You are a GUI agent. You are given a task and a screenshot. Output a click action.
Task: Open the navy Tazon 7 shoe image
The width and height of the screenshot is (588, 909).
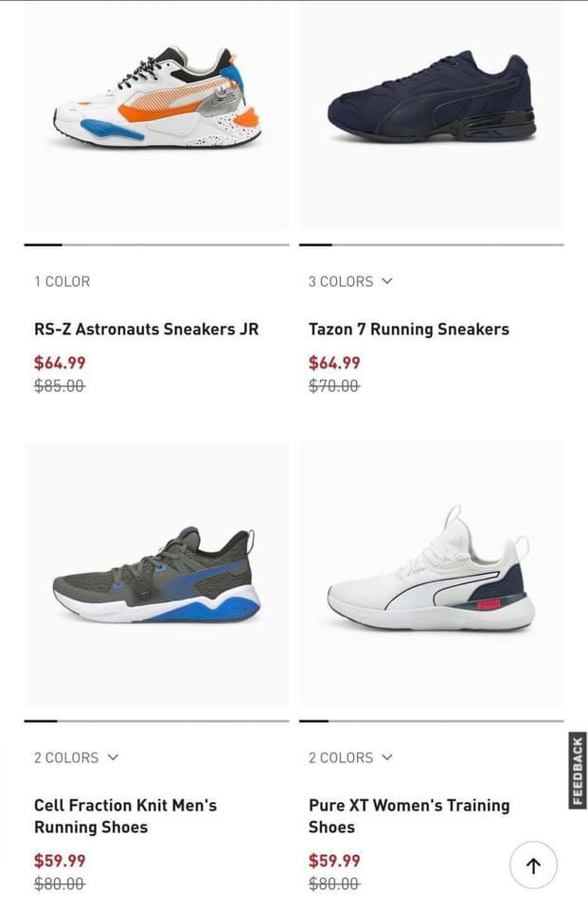coord(431,116)
